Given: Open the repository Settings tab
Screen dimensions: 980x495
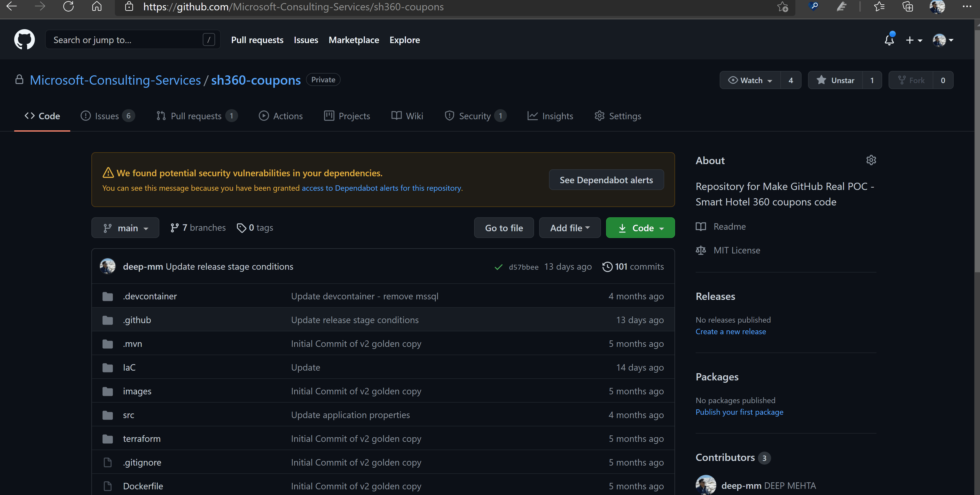Looking at the screenshot, I should 618,116.
